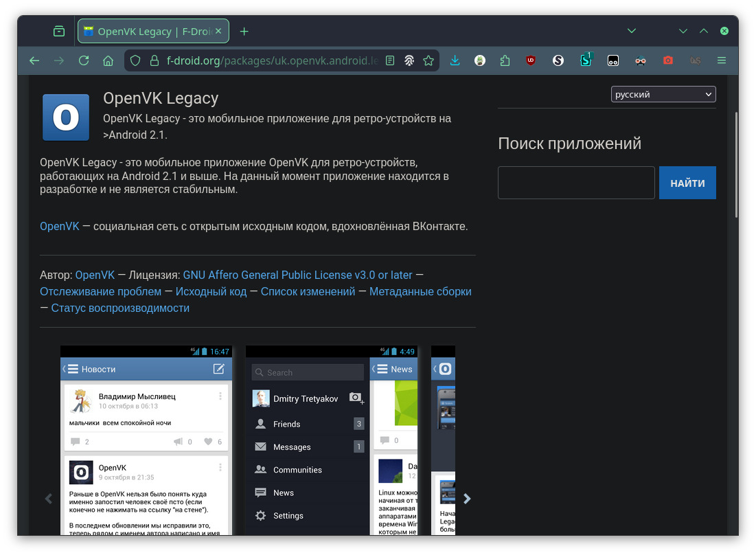Viewport: 756px width, 555px height.
Task: Open the Firefox hamburger menu
Action: [x=721, y=60]
